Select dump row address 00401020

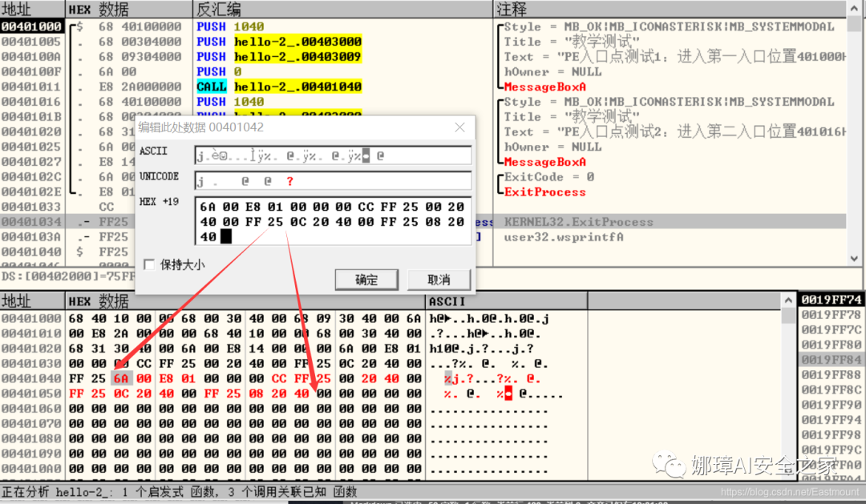click(x=31, y=349)
